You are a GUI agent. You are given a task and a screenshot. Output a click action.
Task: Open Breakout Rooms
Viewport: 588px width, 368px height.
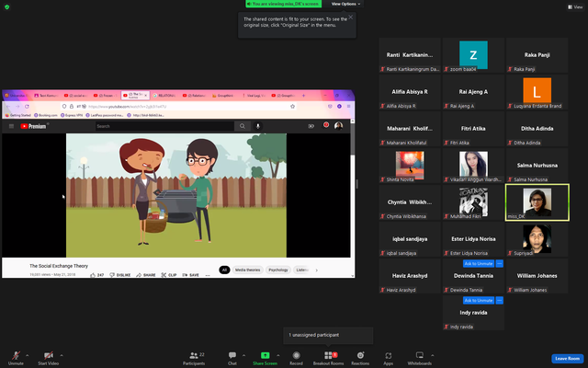(329, 358)
